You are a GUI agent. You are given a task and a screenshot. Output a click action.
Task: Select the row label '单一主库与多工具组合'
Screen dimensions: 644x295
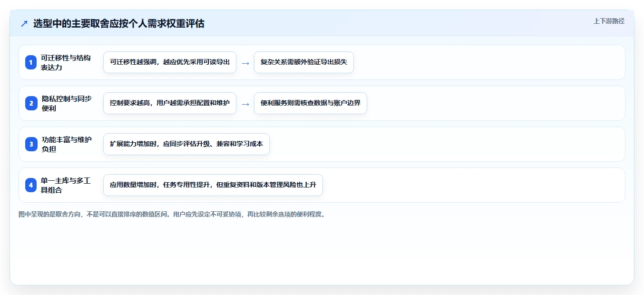coord(66,185)
